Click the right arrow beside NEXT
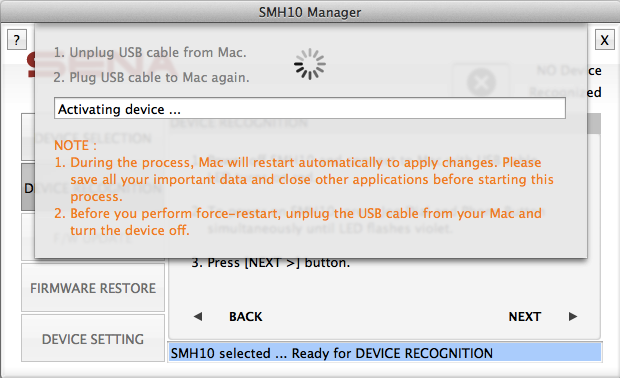The image size is (620, 378). pyautogui.click(x=573, y=316)
